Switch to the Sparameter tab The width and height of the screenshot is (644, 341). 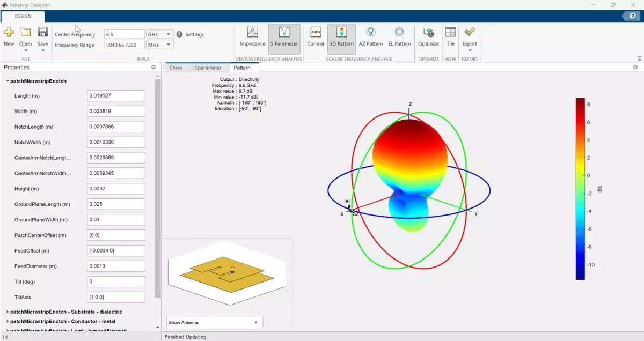pos(208,68)
